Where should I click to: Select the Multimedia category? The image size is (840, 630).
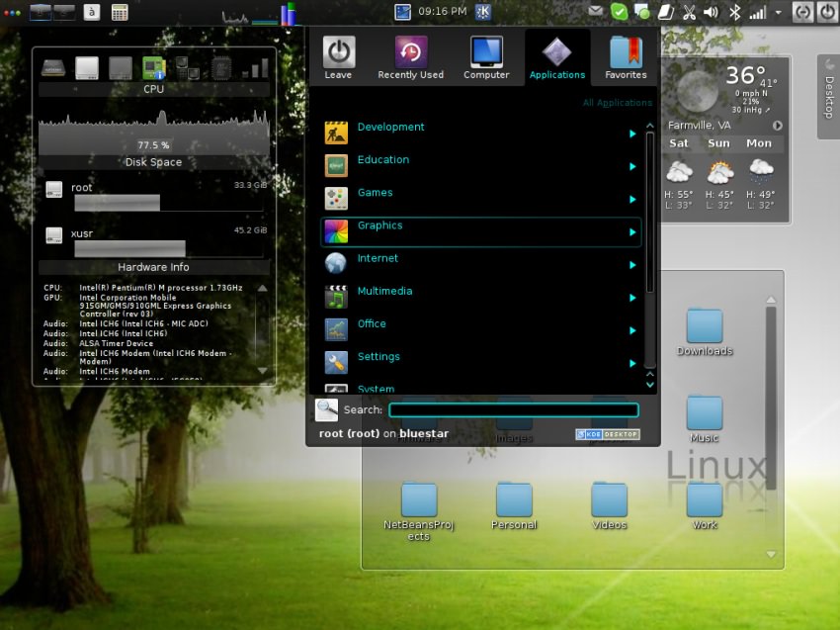(384, 292)
